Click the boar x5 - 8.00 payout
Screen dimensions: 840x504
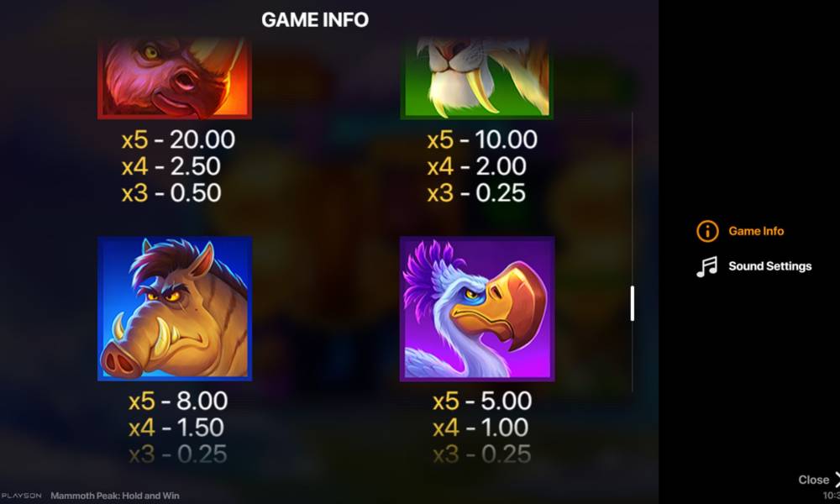[178, 401]
